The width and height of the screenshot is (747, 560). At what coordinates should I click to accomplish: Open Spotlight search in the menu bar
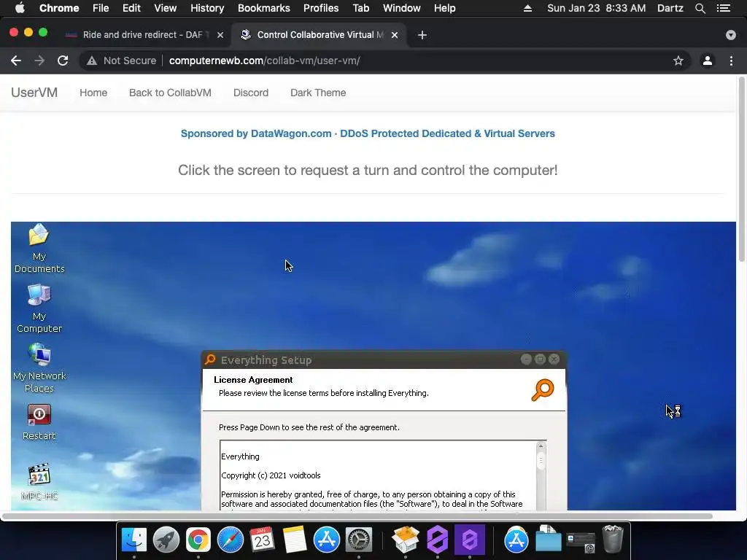[x=700, y=8]
